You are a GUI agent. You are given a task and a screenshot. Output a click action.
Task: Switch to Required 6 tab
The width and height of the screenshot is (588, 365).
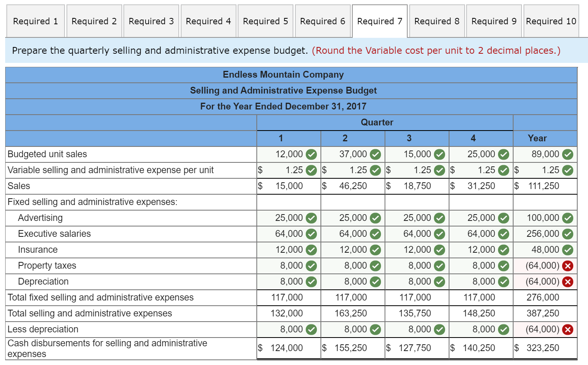[322, 21]
